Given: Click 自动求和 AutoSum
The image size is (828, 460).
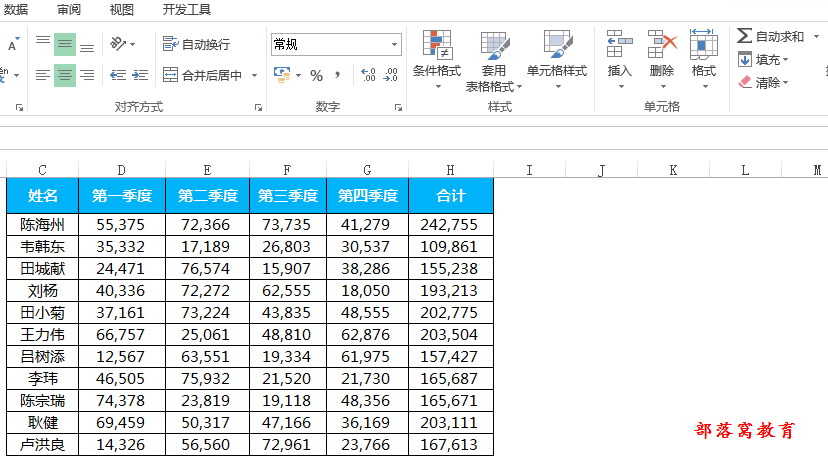Looking at the screenshot, I should click(770, 36).
